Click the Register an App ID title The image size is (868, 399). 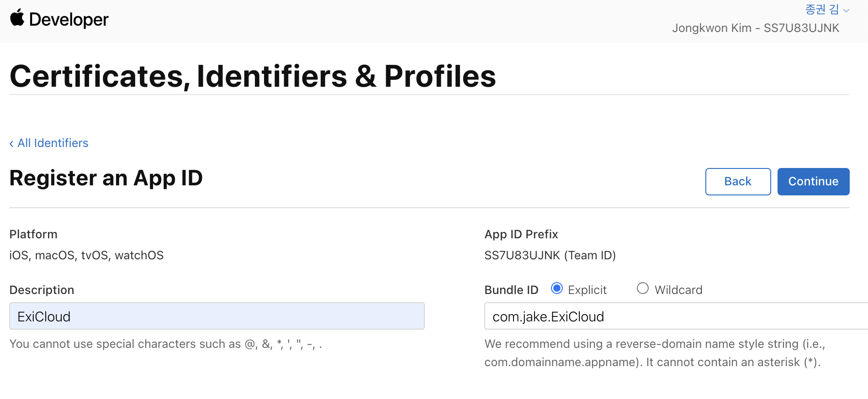coord(106,178)
